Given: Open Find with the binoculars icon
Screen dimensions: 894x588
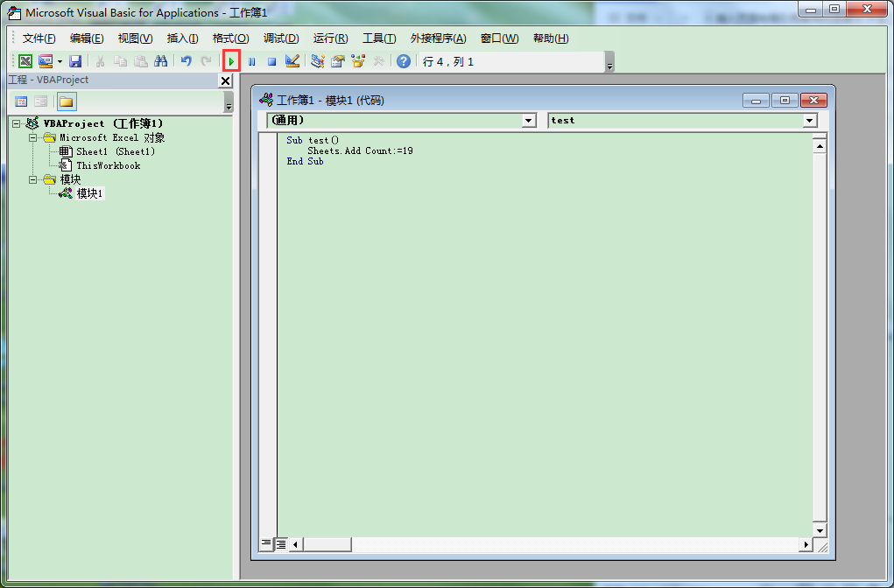Looking at the screenshot, I should [x=161, y=61].
